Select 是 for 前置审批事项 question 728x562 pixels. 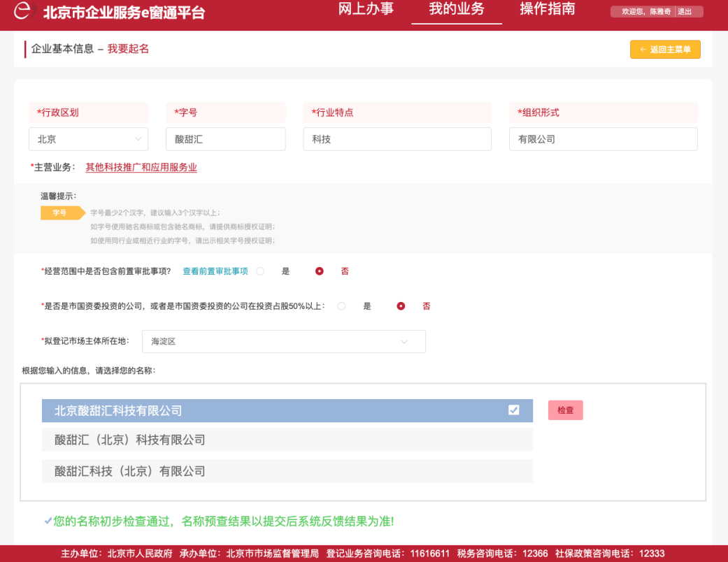click(x=260, y=271)
